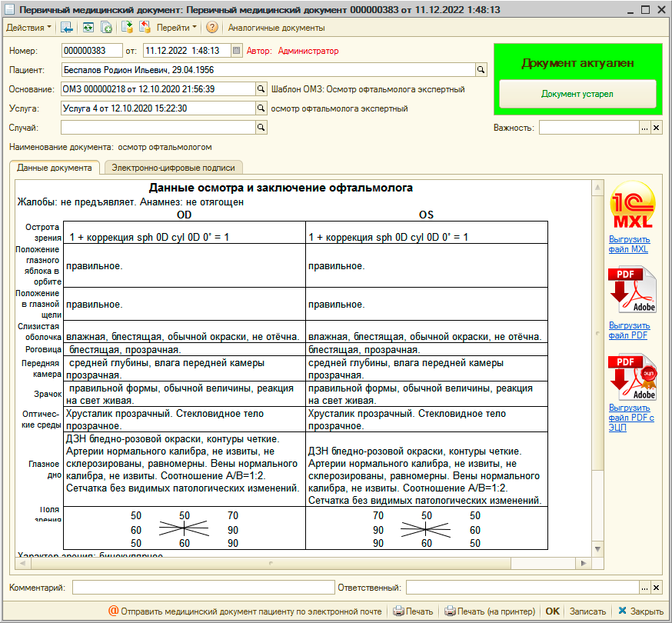Click the Adobe PDF export icon
The height and width of the screenshot is (623, 672).
point(632,290)
